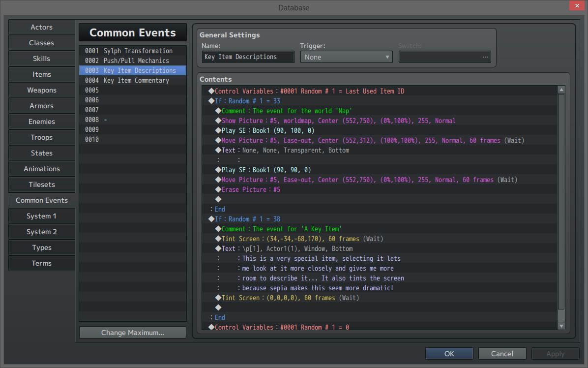Select the Push/Pull Mechanics common event
The image size is (588, 368).
click(133, 61)
